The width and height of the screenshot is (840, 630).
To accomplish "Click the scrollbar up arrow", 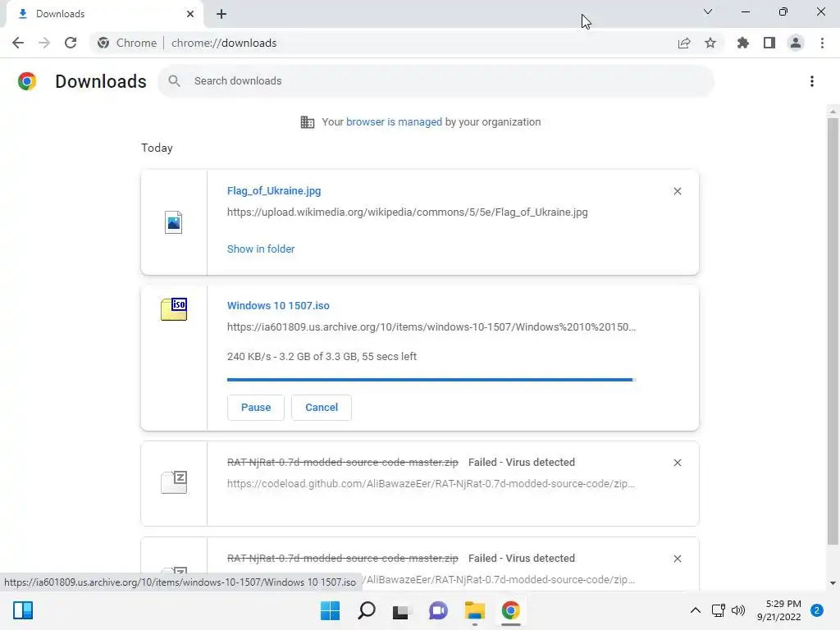I will coord(833,112).
